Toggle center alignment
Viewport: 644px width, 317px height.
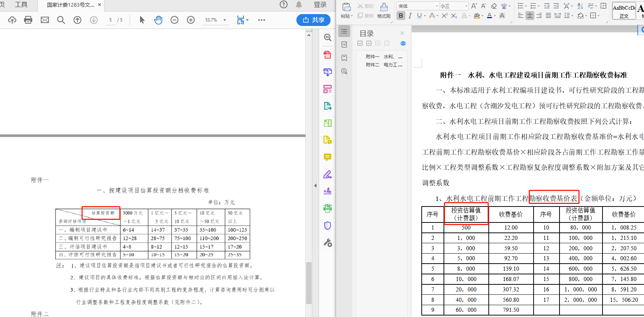click(x=530, y=16)
